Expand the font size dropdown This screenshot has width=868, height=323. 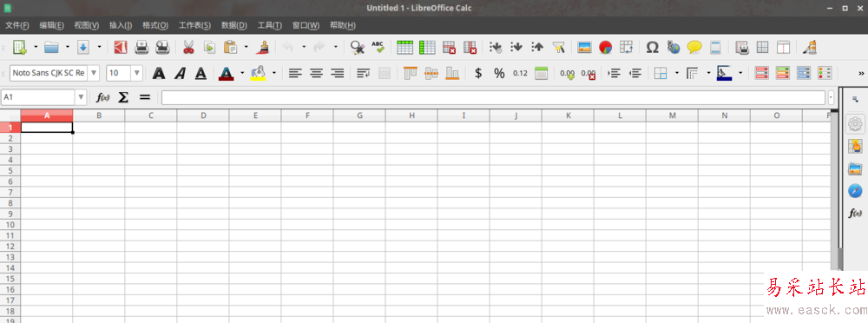[137, 73]
